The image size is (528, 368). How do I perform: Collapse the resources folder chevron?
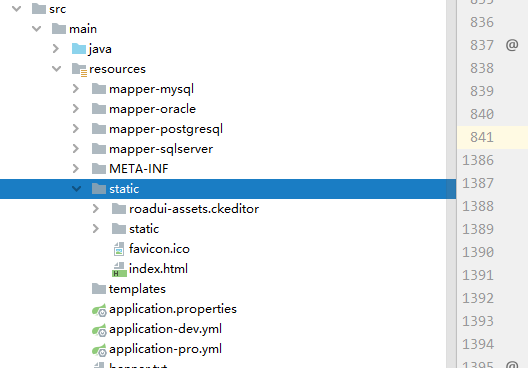coord(56,69)
